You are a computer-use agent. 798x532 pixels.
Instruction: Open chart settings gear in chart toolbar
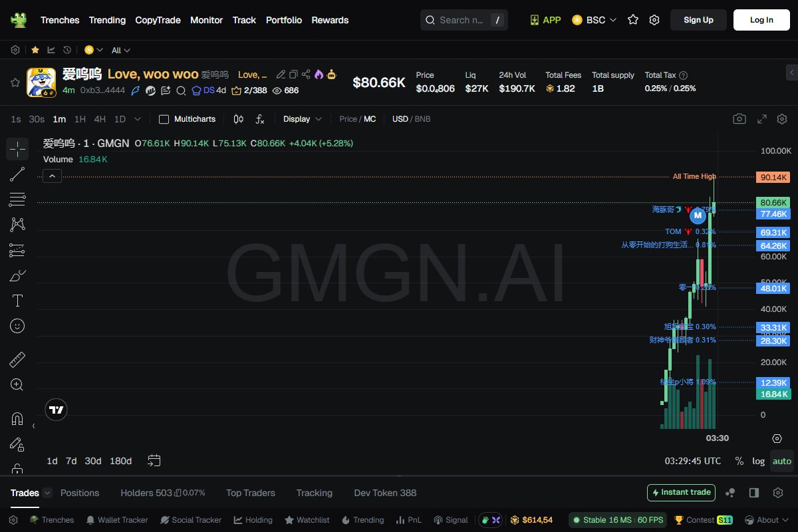(783, 119)
